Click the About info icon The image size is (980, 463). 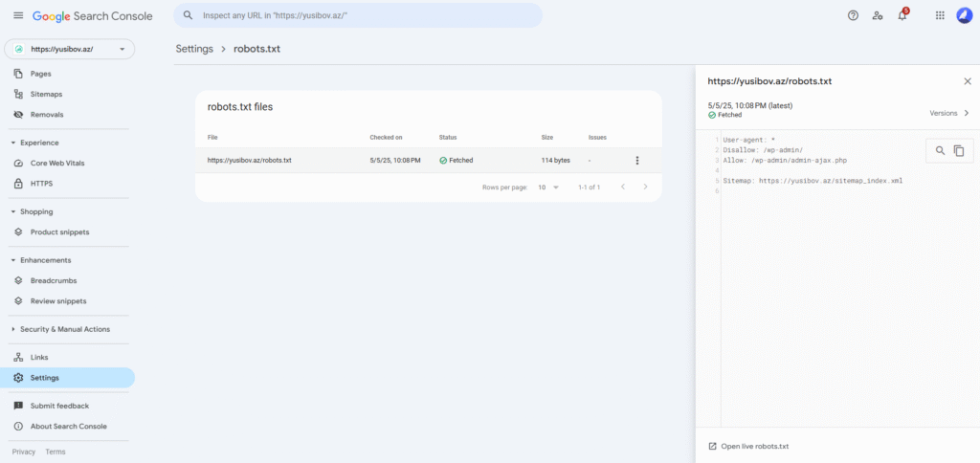[18, 427]
